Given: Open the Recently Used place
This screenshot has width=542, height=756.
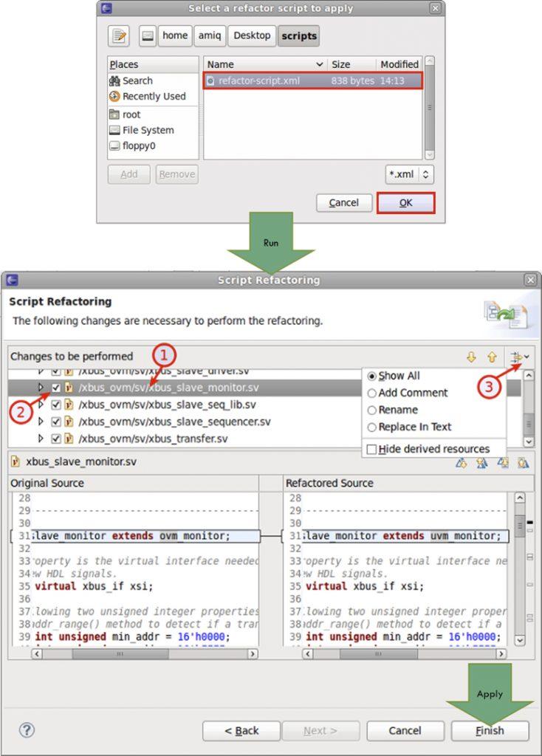Looking at the screenshot, I should (x=148, y=97).
